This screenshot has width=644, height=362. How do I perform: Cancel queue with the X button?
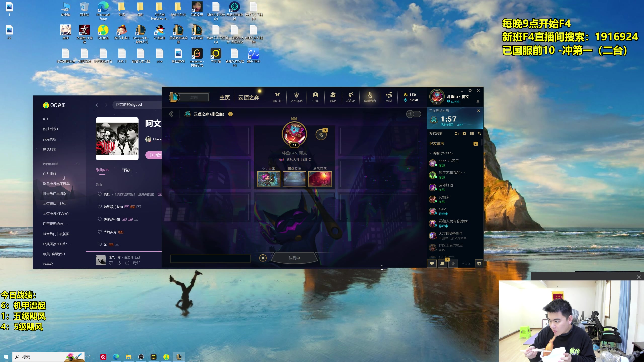coord(263,258)
